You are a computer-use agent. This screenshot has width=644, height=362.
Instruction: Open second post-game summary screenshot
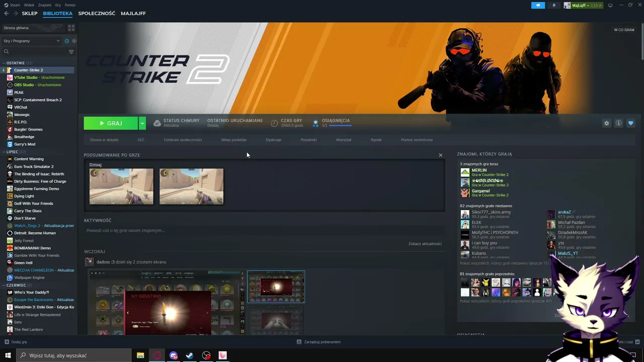tap(191, 187)
